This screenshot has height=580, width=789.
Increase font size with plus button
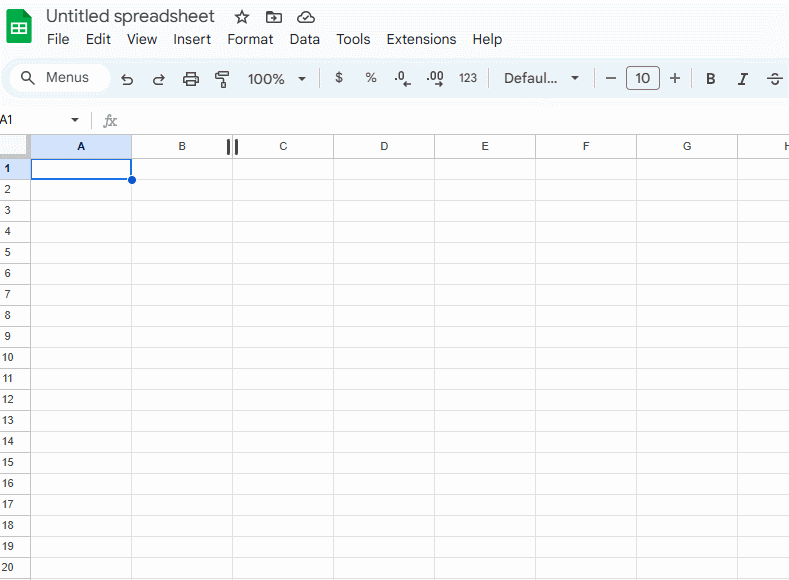coord(675,78)
